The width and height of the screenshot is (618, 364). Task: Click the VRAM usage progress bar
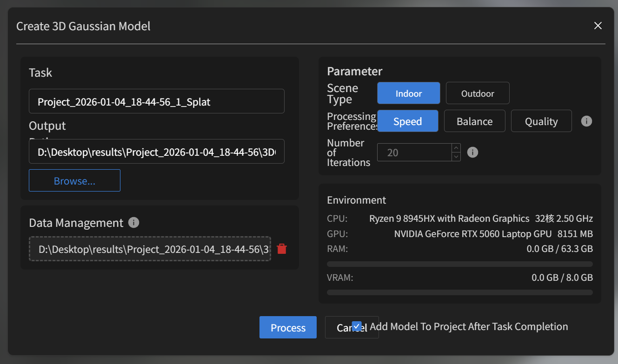(460, 292)
